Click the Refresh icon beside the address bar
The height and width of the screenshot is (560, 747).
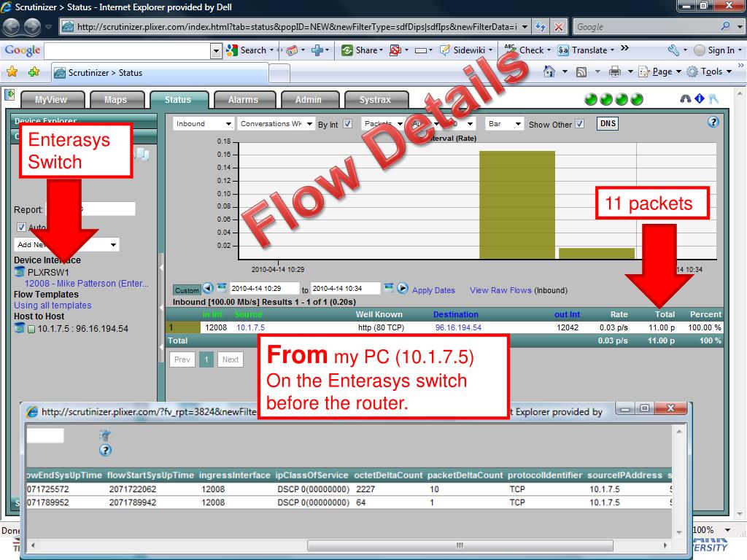tap(541, 27)
